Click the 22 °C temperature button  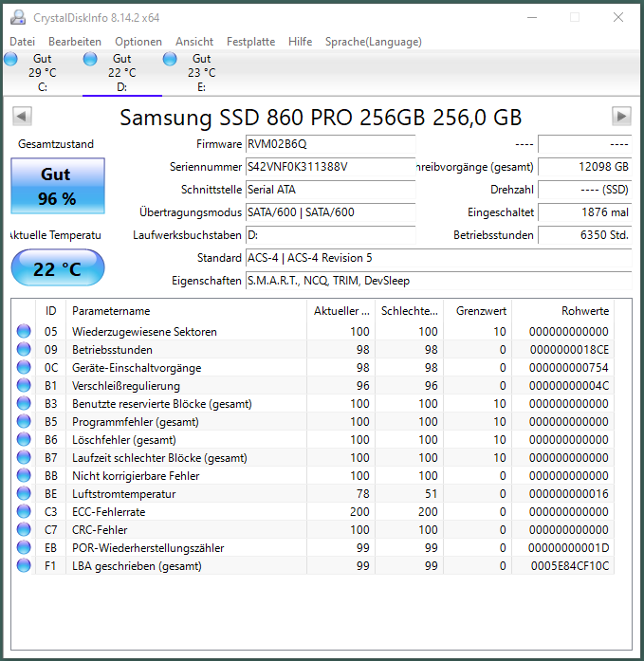(x=58, y=268)
